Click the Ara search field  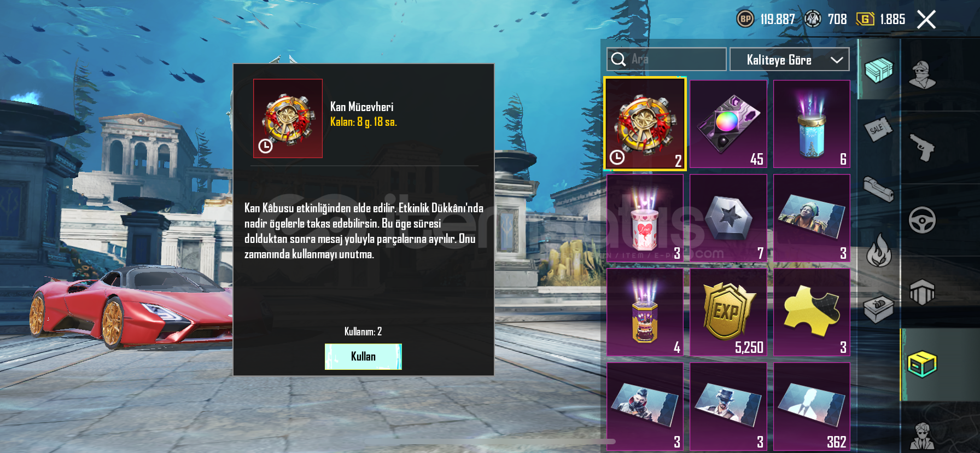pyautogui.click(x=667, y=59)
